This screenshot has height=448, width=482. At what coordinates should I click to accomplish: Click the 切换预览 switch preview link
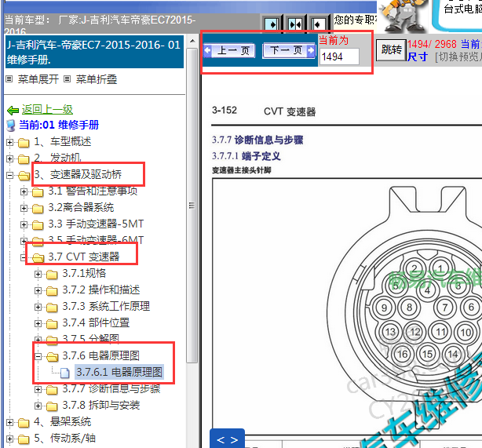click(458, 56)
